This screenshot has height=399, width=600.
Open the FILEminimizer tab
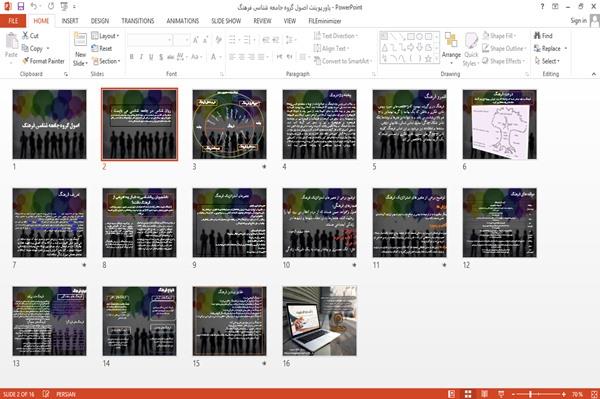point(324,21)
